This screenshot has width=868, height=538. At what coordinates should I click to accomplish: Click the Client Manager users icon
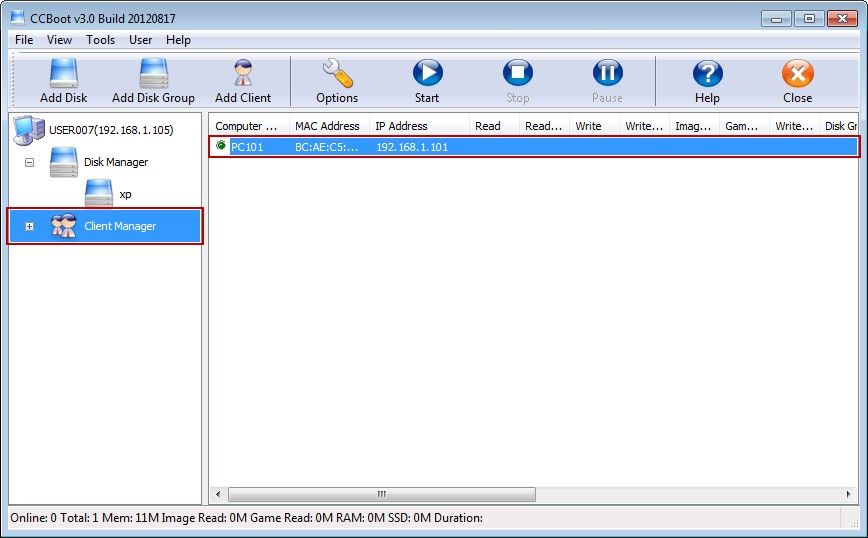(64, 226)
